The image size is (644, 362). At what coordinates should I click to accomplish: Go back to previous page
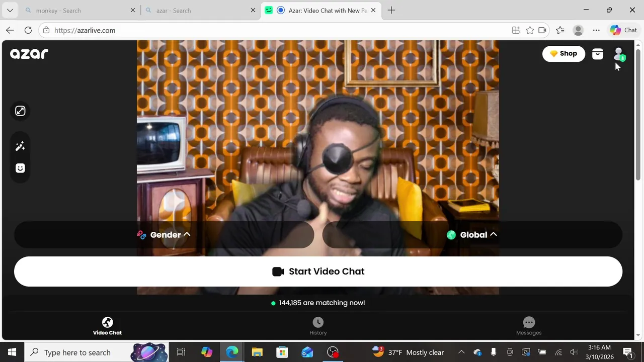tap(10, 30)
